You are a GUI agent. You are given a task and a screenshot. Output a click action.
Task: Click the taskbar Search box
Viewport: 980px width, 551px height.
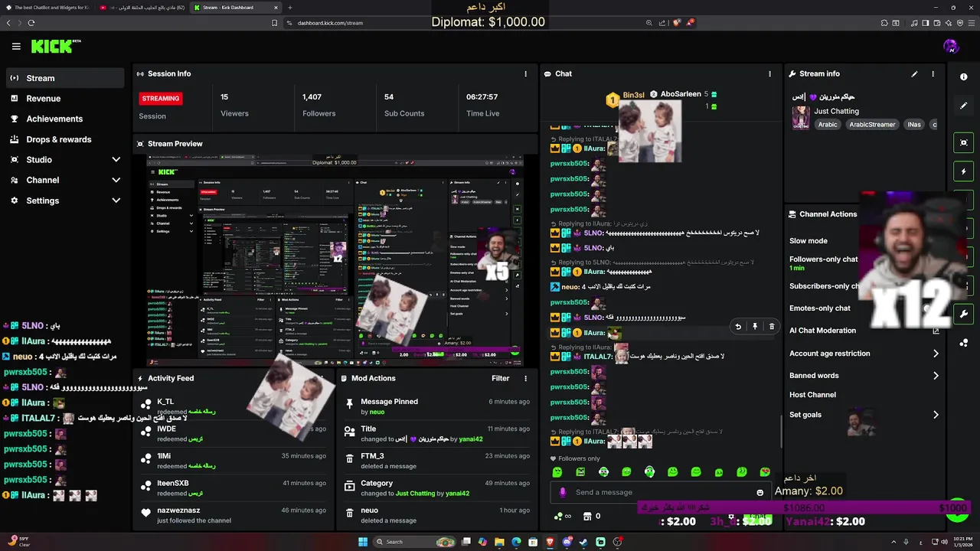click(x=413, y=542)
